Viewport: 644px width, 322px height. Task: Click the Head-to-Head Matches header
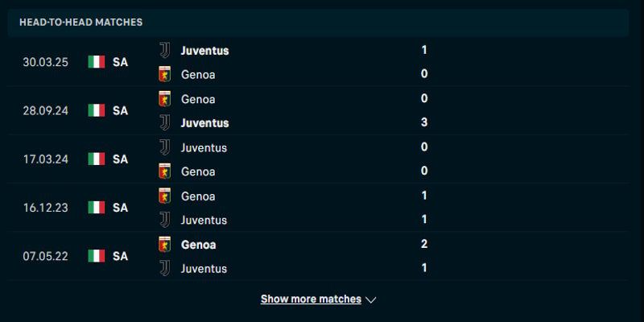[x=81, y=23]
